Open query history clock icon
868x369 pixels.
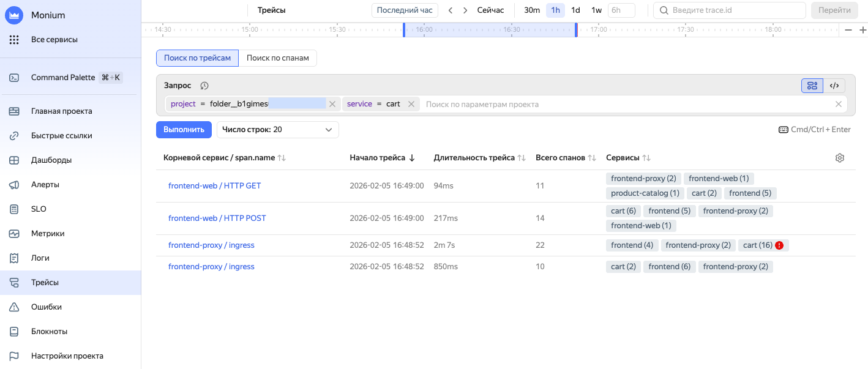(204, 86)
